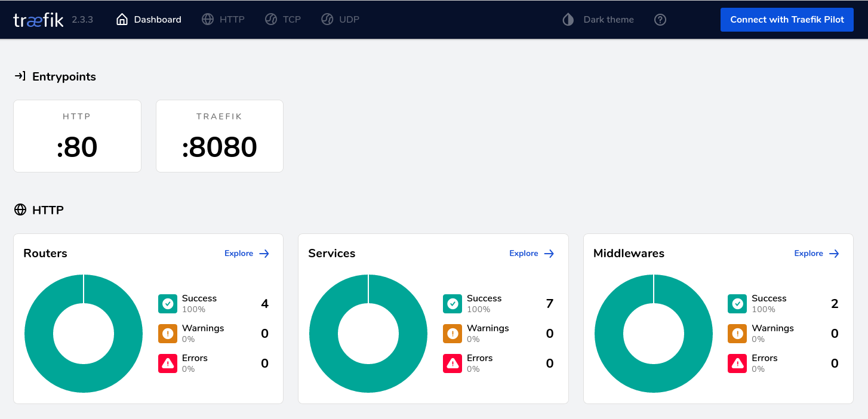Click the TCP icon in navbar
This screenshot has height=419, width=868.
coord(271,19)
